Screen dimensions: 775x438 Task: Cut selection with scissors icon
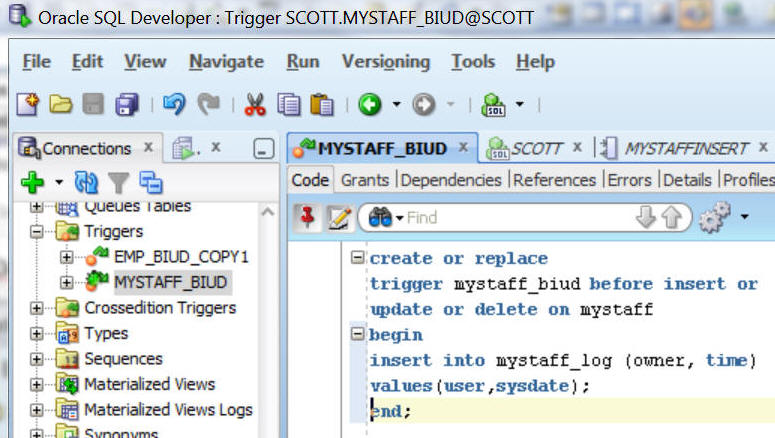tap(255, 104)
